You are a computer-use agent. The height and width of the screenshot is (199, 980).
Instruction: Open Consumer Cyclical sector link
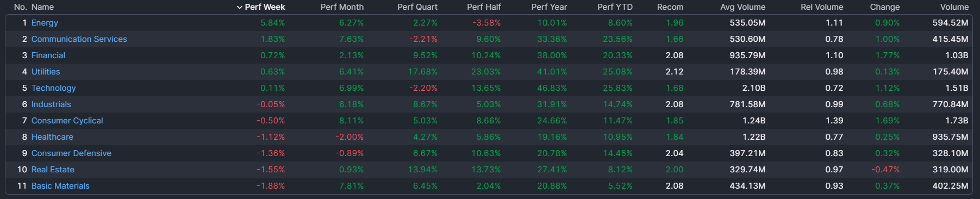tap(67, 121)
